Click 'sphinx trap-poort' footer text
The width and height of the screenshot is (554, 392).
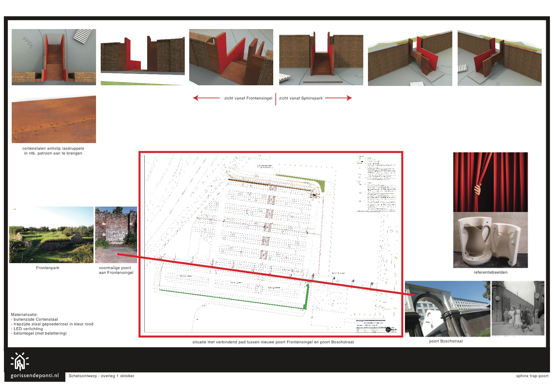click(532, 376)
